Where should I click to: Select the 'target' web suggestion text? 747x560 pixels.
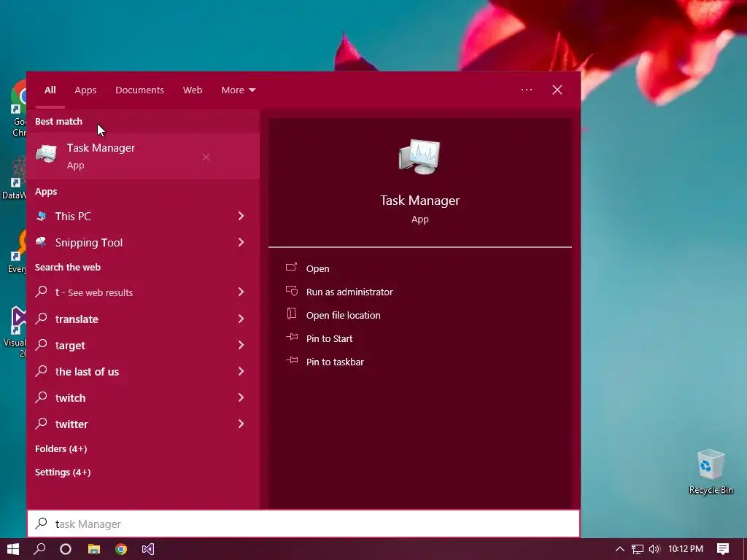(70, 346)
